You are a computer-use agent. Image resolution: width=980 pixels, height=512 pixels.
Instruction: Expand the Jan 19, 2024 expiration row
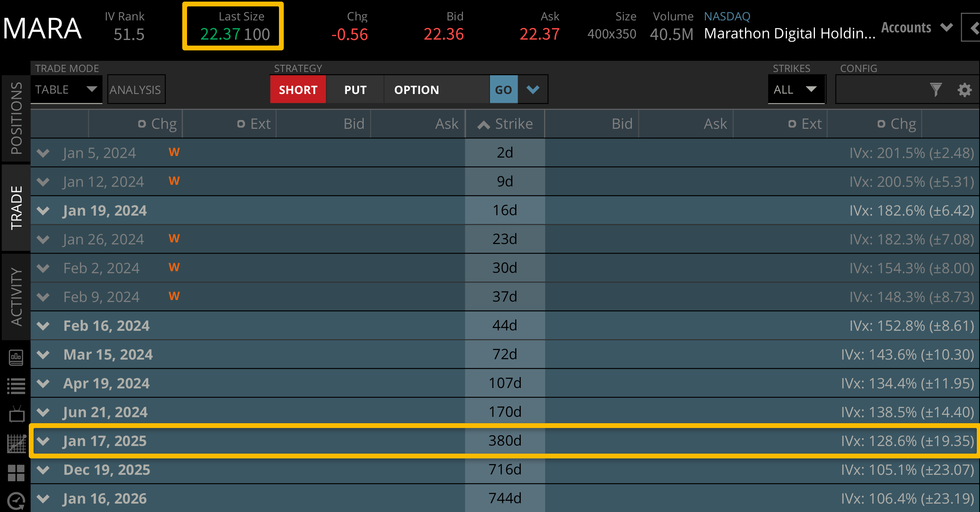point(43,210)
